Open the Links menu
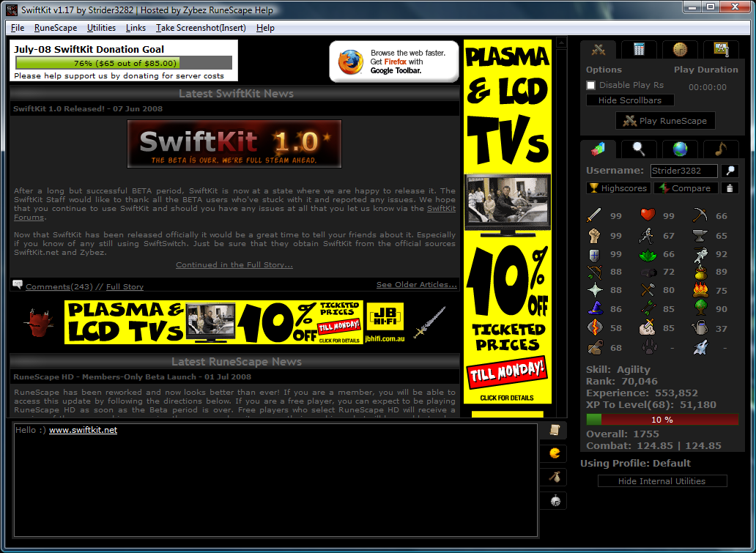 click(x=136, y=28)
